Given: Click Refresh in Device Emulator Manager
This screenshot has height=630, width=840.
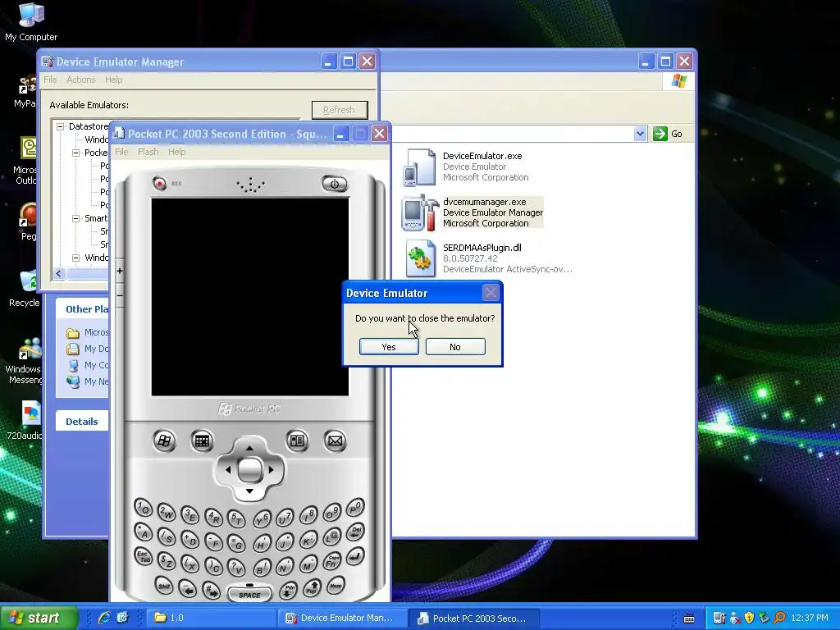Looking at the screenshot, I should (340, 110).
